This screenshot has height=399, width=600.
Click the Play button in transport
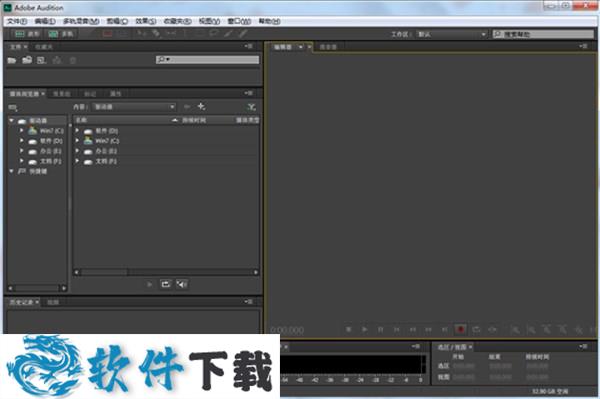click(x=364, y=329)
